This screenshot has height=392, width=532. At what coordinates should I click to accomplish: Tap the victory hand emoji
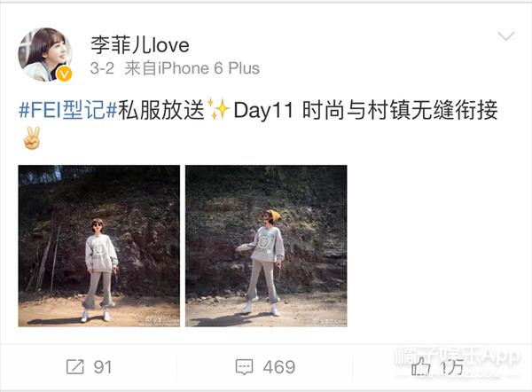click(32, 138)
